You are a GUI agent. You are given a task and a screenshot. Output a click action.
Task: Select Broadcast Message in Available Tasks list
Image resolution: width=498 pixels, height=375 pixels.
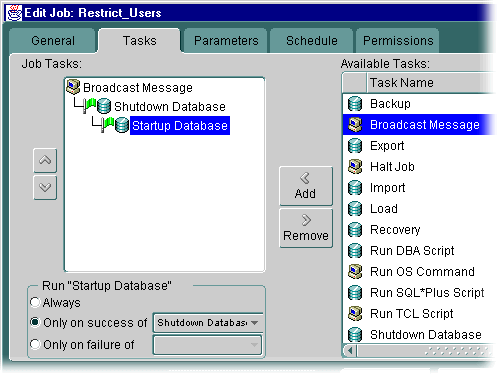tap(425, 125)
